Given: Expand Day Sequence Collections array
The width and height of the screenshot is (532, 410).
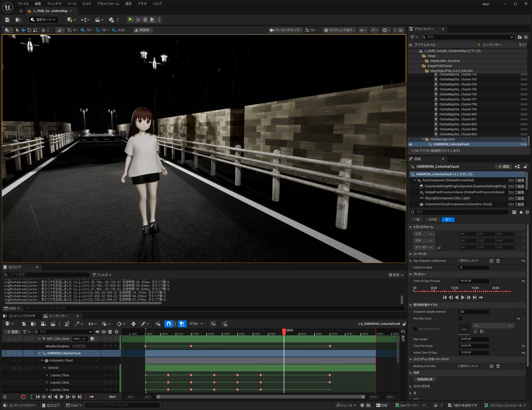Looking at the screenshot, I should tap(411, 261).
